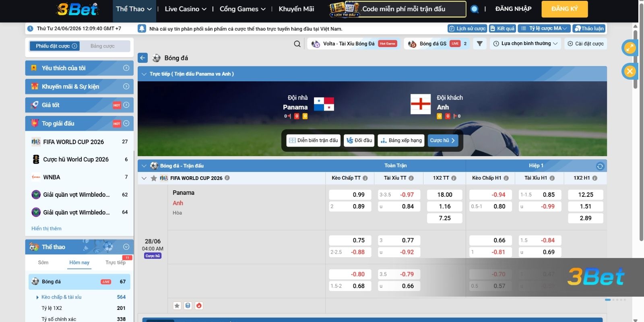The height and width of the screenshot is (322, 644).
Task: Click the red flame hot icon under match
Action: coord(199,305)
